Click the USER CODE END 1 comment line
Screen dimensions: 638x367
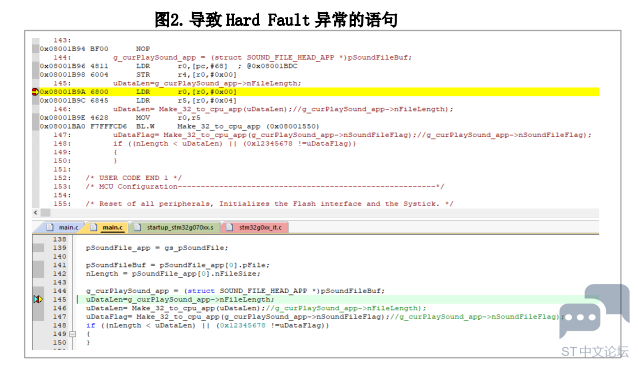133,178
